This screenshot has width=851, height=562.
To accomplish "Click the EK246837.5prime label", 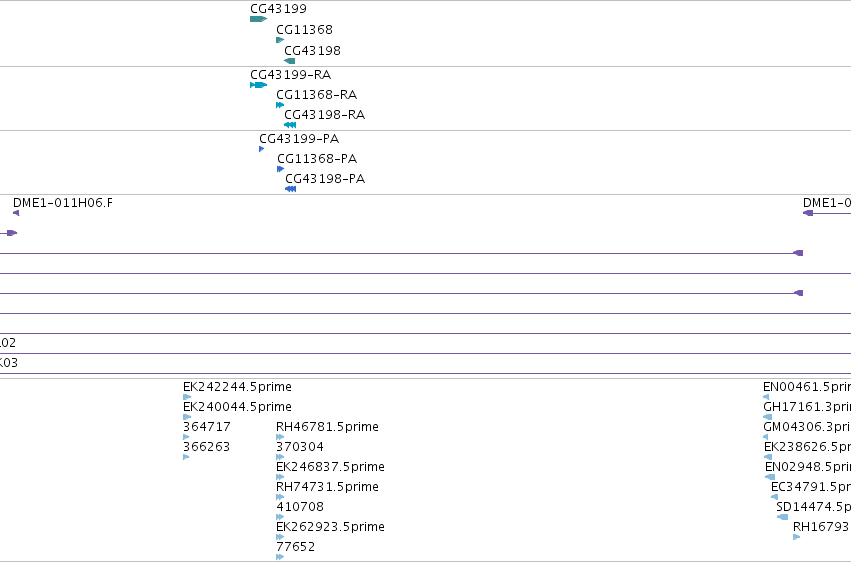I will [331, 467].
